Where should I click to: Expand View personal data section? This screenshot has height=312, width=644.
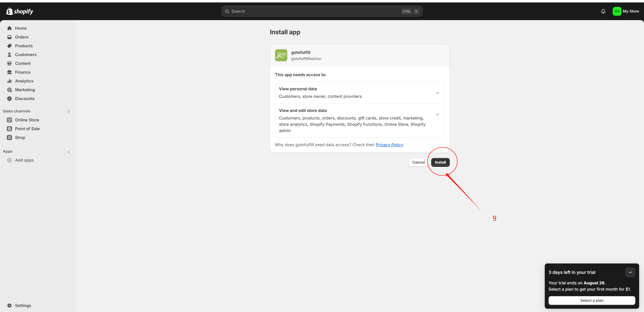point(438,93)
